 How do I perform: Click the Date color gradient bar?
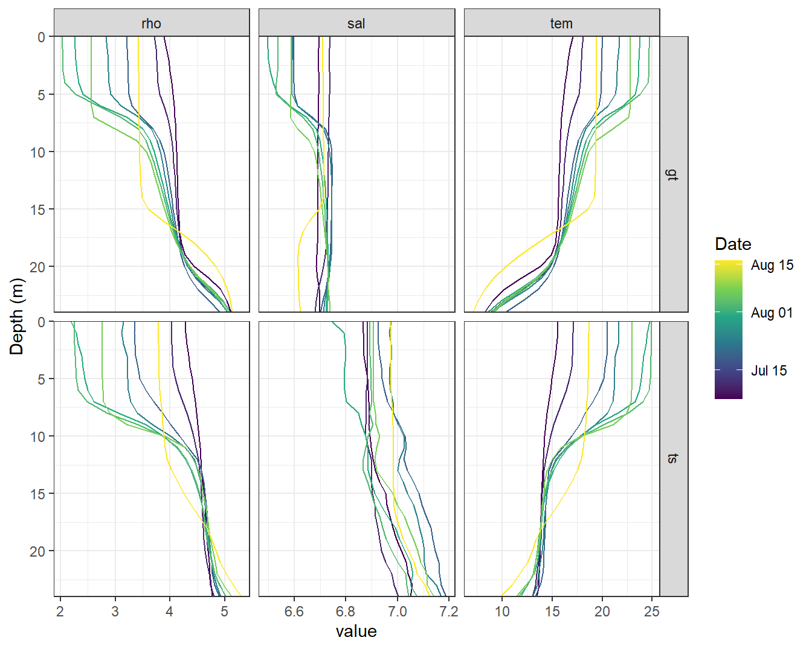coord(729,330)
